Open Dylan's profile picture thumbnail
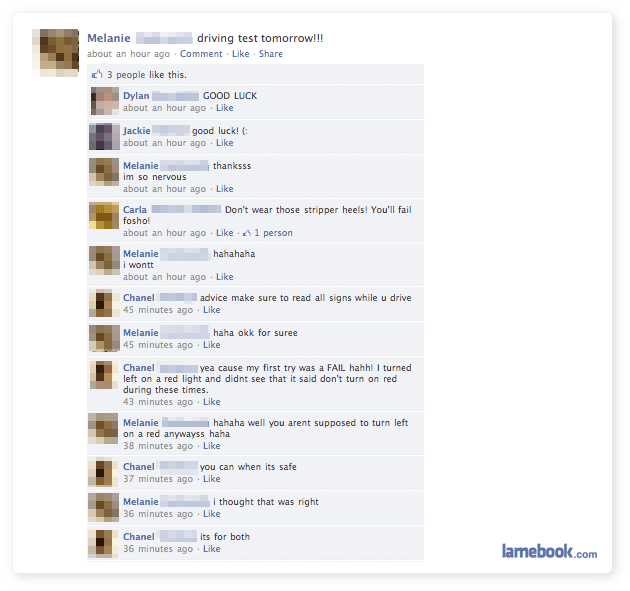Image resolution: width=630 pixels, height=591 pixels. tap(104, 101)
